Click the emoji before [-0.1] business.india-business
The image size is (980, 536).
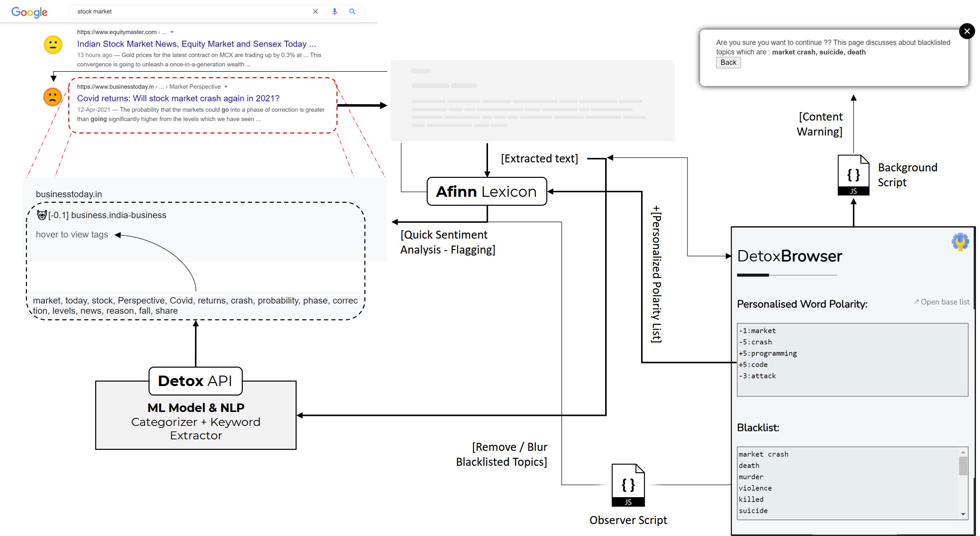(42, 215)
